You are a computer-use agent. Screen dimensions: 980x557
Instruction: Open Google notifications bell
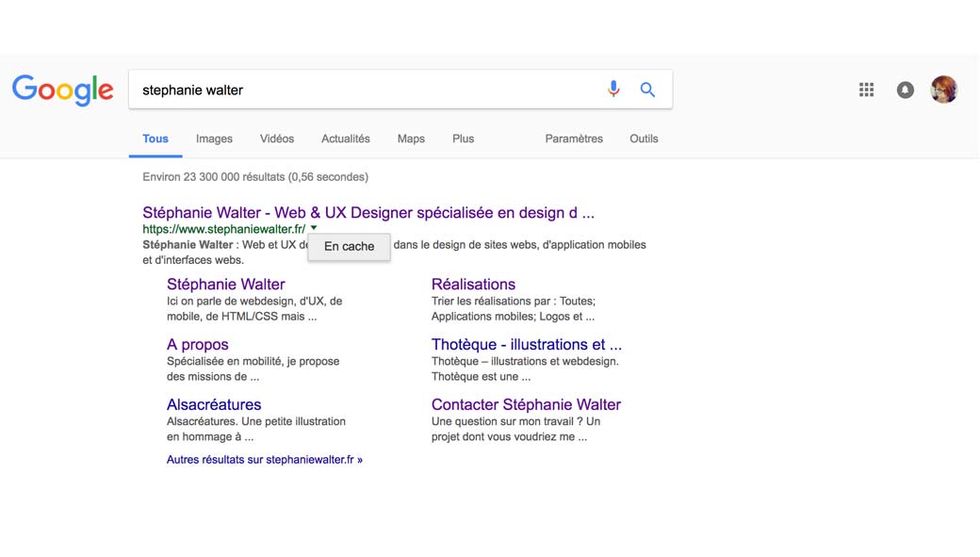pyautogui.click(x=905, y=90)
